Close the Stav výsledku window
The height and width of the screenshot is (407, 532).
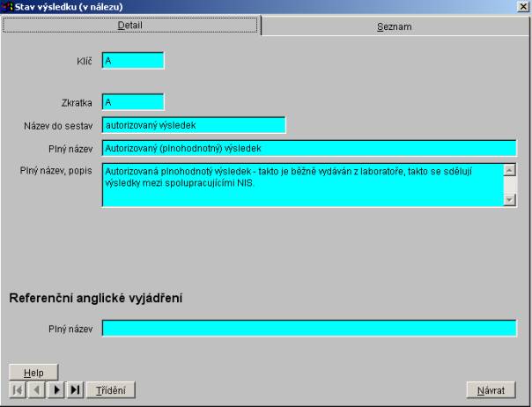(523, 7)
